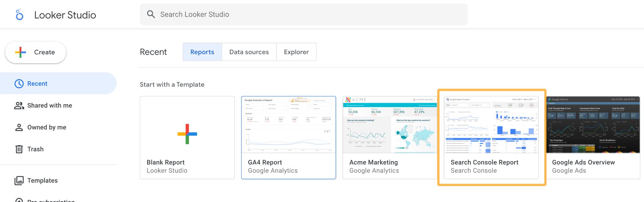The image size is (644, 202).
Task: Switch to the Data sources tab
Action: coord(249,52)
